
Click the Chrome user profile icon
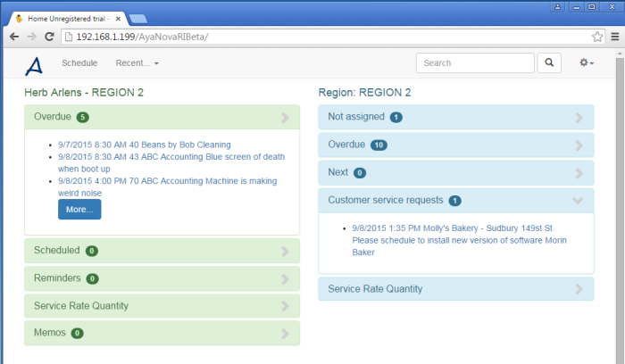coord(558,7)
